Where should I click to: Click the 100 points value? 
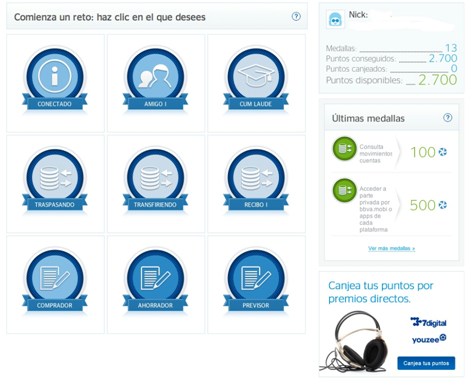point(423,152)
